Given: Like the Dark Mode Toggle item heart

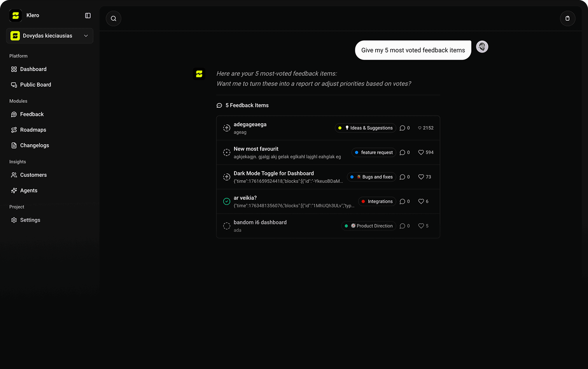Looking at the screenshot, I should click(421, 177).
